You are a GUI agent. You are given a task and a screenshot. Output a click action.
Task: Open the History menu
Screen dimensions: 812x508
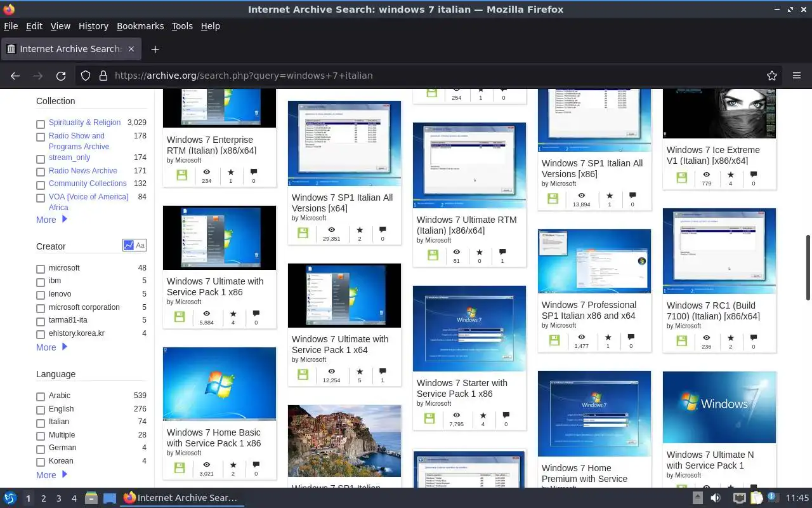tap(93, 26)
